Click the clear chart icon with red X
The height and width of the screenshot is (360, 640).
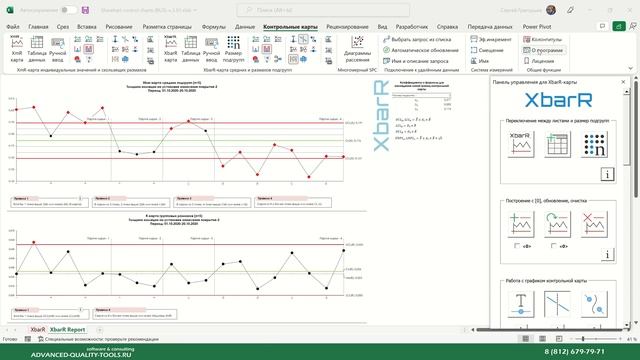[594, 224]
